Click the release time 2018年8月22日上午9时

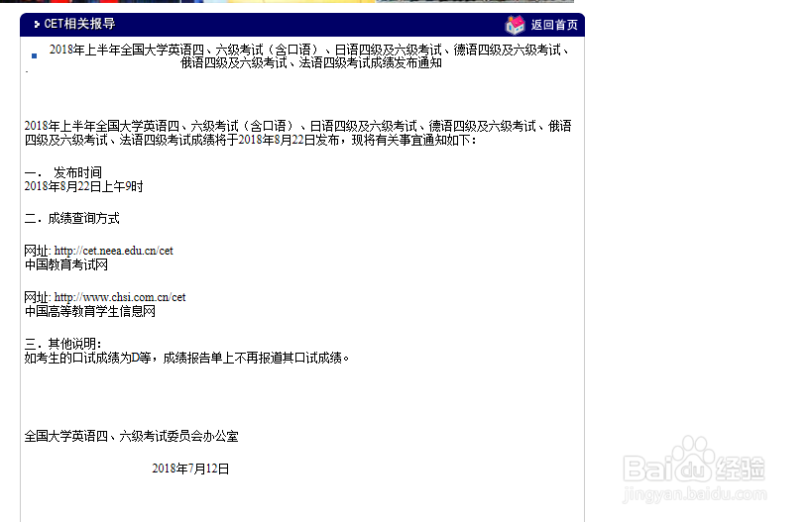[x=84, y=186]
